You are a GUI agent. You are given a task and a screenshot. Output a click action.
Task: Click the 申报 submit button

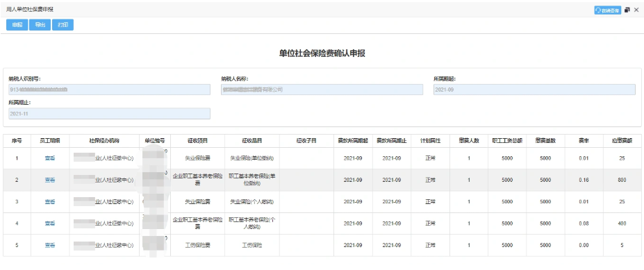[17, 24]
